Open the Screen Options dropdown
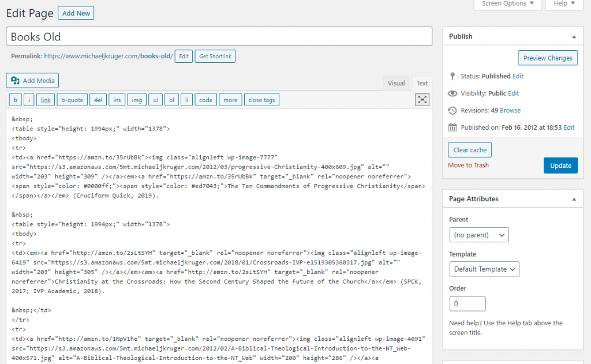The image size is (591, 364). 508,4
